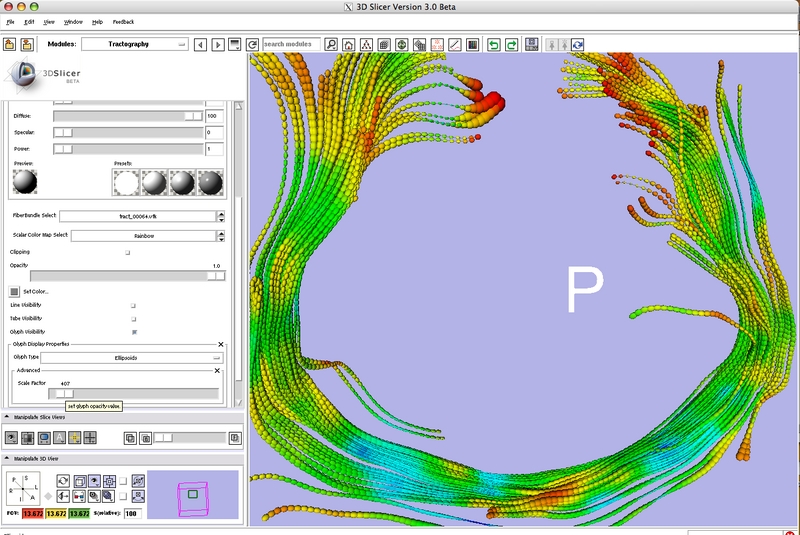Click the previous module back arrow
The height and width of the screenshot is (535, 800).
199,45
